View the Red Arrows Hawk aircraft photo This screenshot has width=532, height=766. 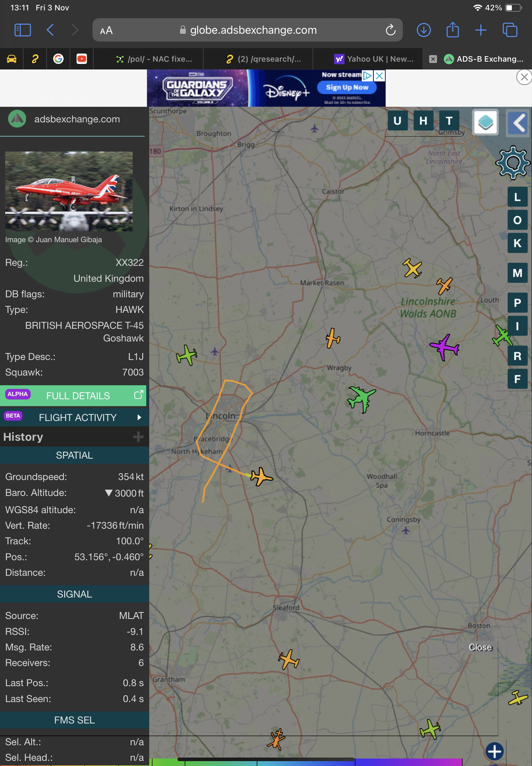click(x=69, y=191)
